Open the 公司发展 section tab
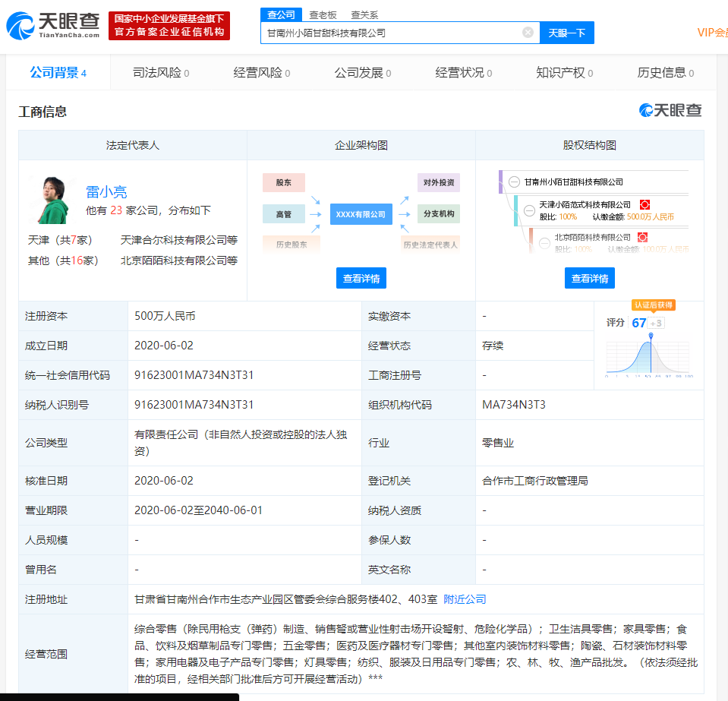The height and width of the screenshot is (701, 728). click(x=363, y=73)
